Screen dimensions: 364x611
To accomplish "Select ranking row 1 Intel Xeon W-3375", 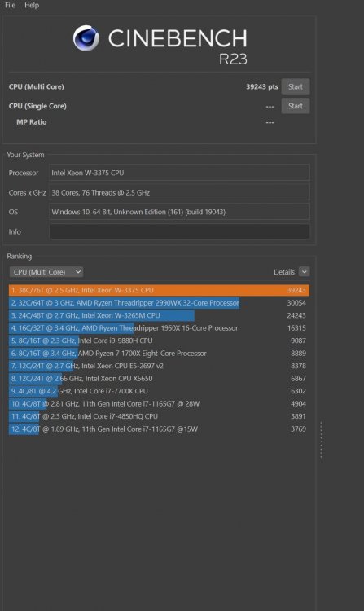I will coord(160,290).
